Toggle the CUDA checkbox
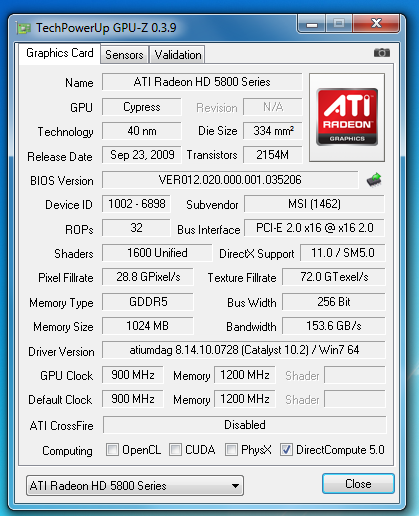 (175, 450)
